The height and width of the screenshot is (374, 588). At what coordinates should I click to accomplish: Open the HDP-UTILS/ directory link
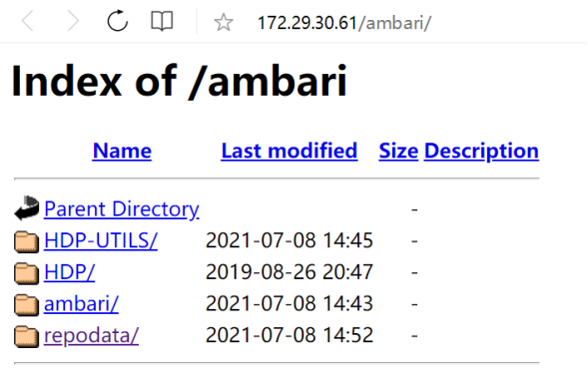pyautogui.click(x=101, y=240)
